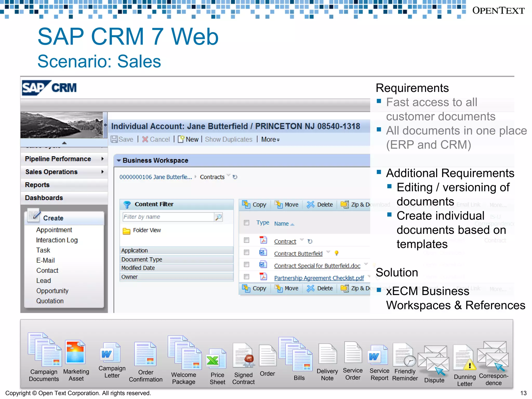The image size is (532, 399).
Task: Open dropdown next to Contract Special for Butterfield.doc
Action: [366, 264]
